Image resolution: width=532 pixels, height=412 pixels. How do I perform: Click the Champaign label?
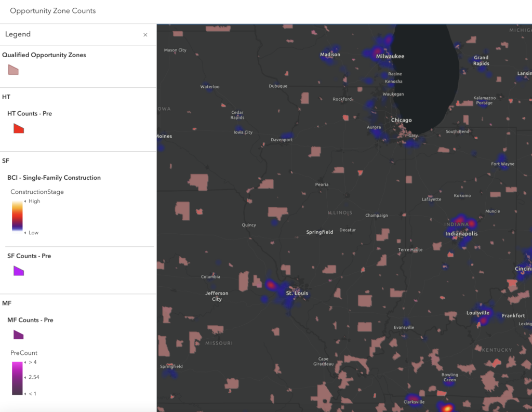click(377, 216)
